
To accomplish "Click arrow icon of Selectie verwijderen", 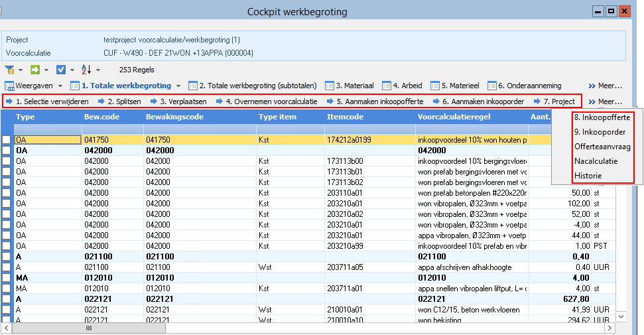I will [x=9, y=101].
